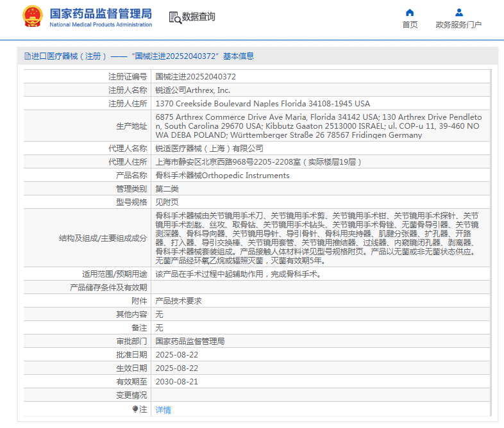Select the 无 value in 备注 row
Image resolution: width=504 pixels, height=428 pixels.
pos(160,328)
